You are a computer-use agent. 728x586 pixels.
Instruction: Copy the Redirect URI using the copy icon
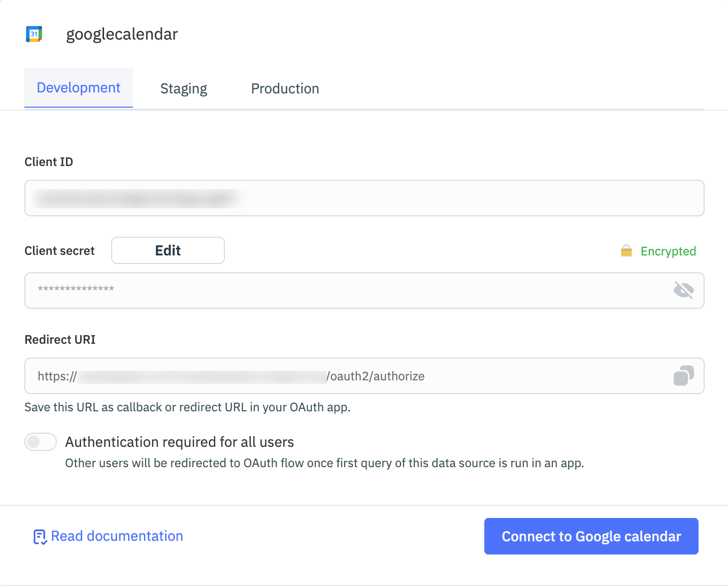point(683,376)
